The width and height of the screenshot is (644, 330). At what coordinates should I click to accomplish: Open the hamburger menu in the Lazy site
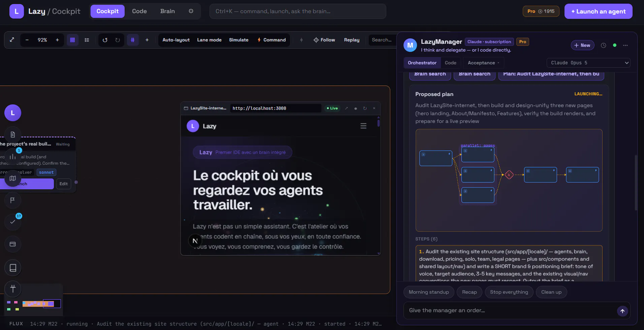click(x=363, y=126)
